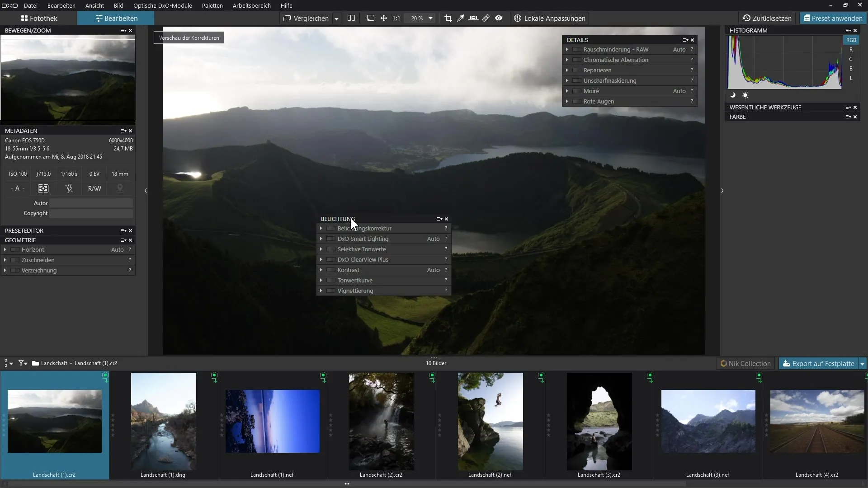Expand the Verzeichnung section
This screenshot has height=488, width=868.
(5, 270)
